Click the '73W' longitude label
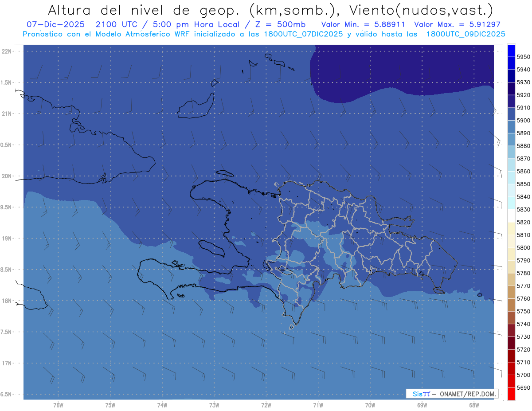Image resolution: width=532 pixels, height=411 pixels. tap(214, 405)
